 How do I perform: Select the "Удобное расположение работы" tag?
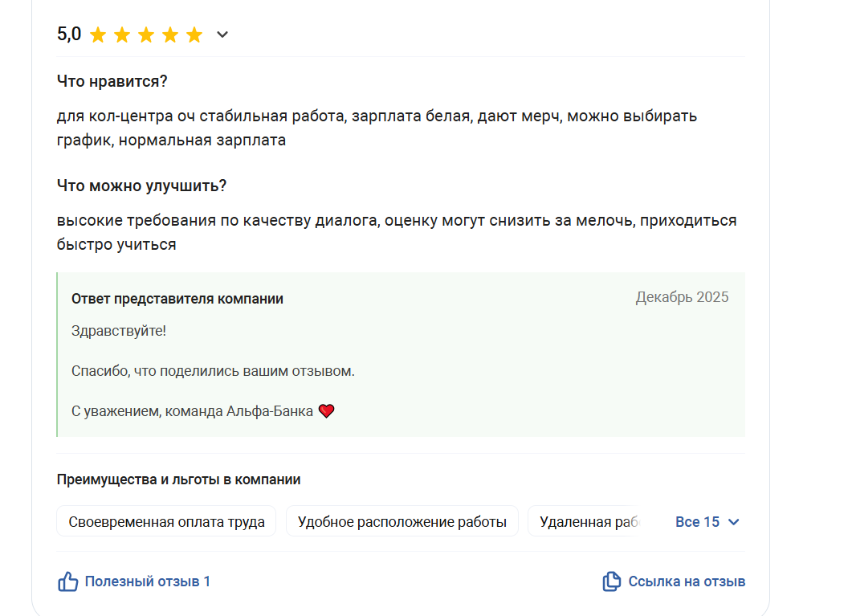click(402, 522)
